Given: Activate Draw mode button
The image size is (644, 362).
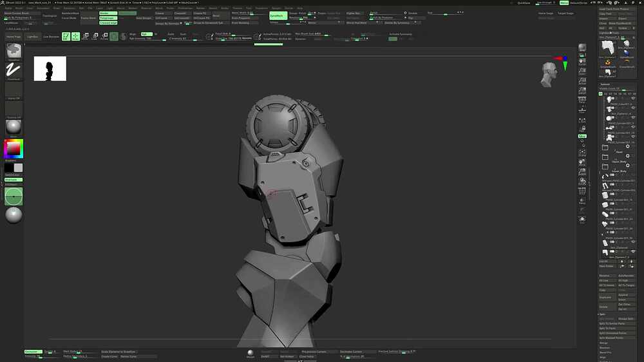Looking at the screenshot, I should 75,37.
